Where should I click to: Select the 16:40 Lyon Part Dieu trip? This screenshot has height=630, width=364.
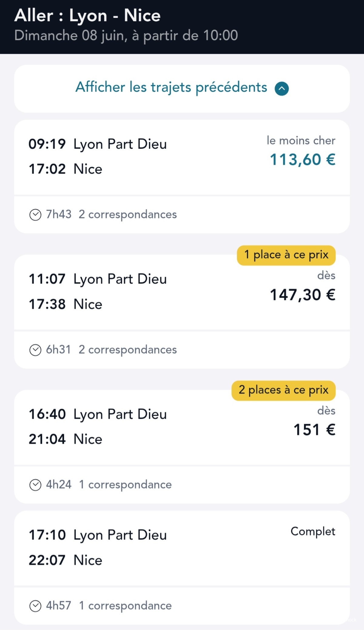click(98, 414)
